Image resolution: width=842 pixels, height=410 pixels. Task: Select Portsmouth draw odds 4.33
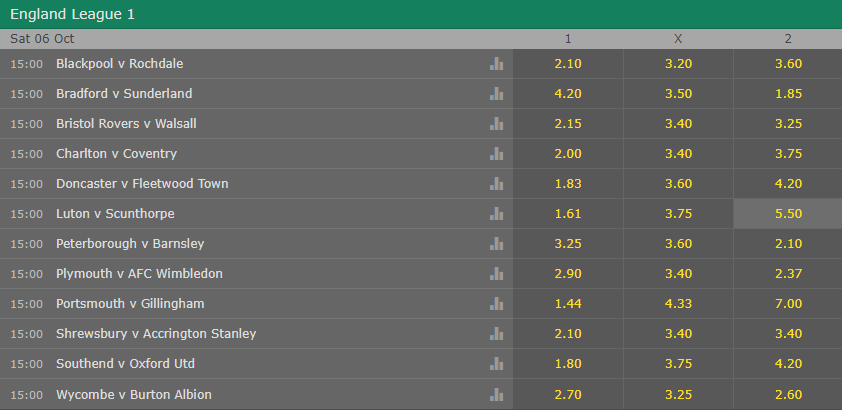tap(678, 304)
